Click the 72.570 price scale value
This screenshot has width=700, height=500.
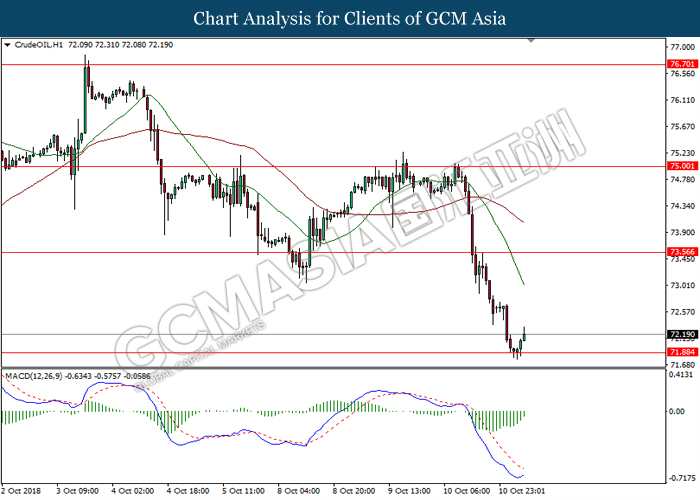click(683, 312)
